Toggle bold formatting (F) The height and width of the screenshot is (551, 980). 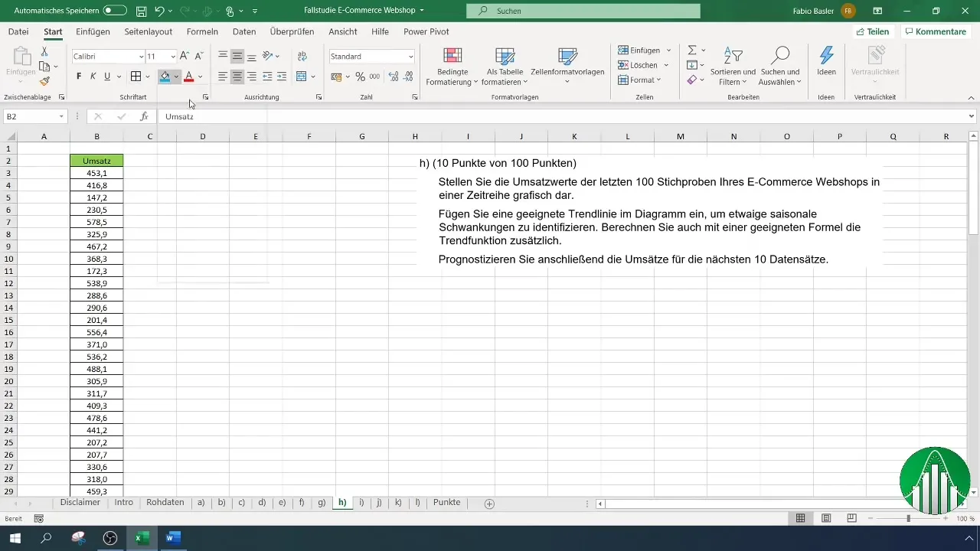click(79, 77)
